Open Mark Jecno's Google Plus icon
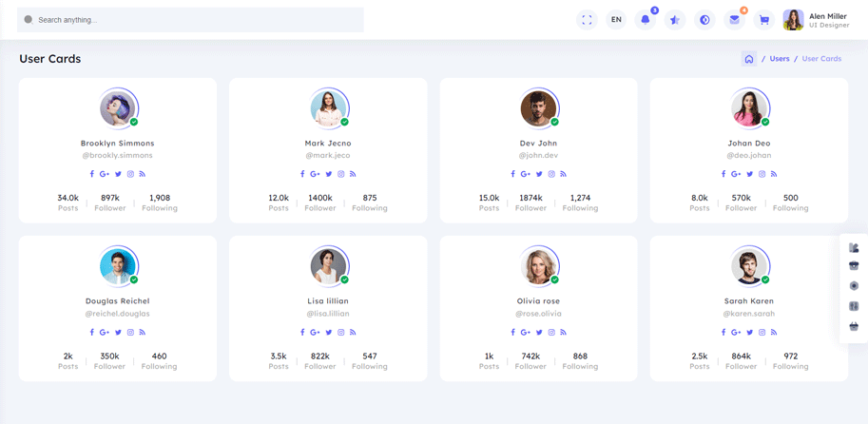The image size is (868, 424). (315, 174)
